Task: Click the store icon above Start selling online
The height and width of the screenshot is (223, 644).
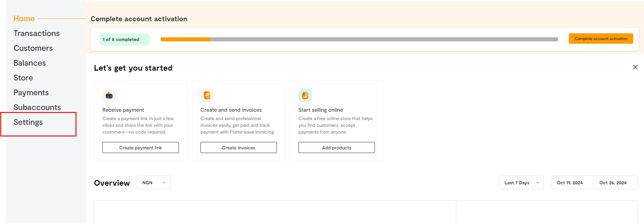Action: (305, 96)
